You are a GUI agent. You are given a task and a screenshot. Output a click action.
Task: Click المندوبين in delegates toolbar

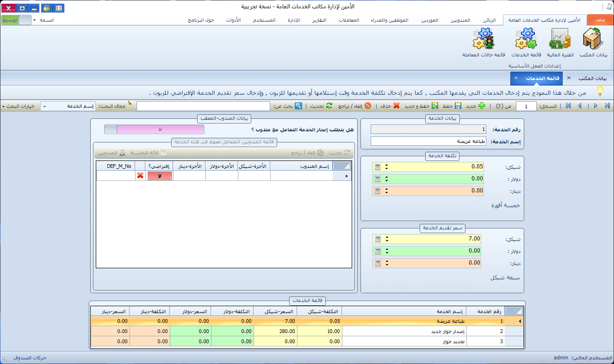pyautogui.click(x=111, y=152)
